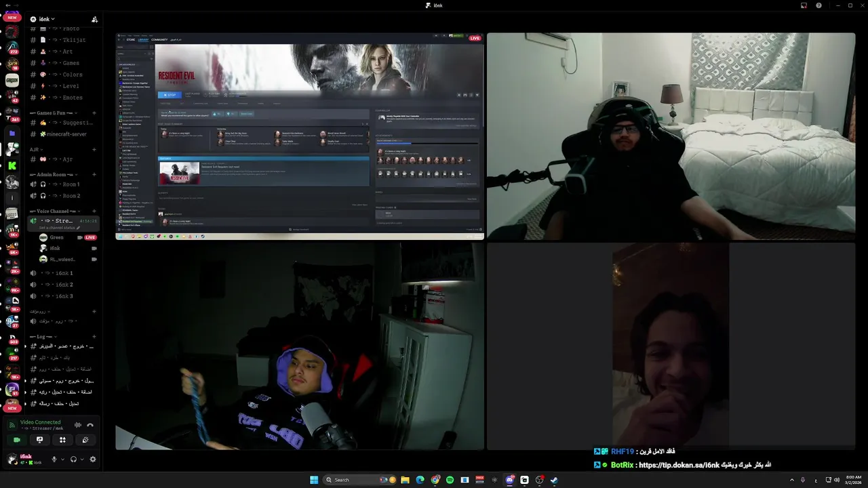The height and width of the screenshot is (488, 868).
Task: Open the Level text channel
Action: tap(64, 86)
